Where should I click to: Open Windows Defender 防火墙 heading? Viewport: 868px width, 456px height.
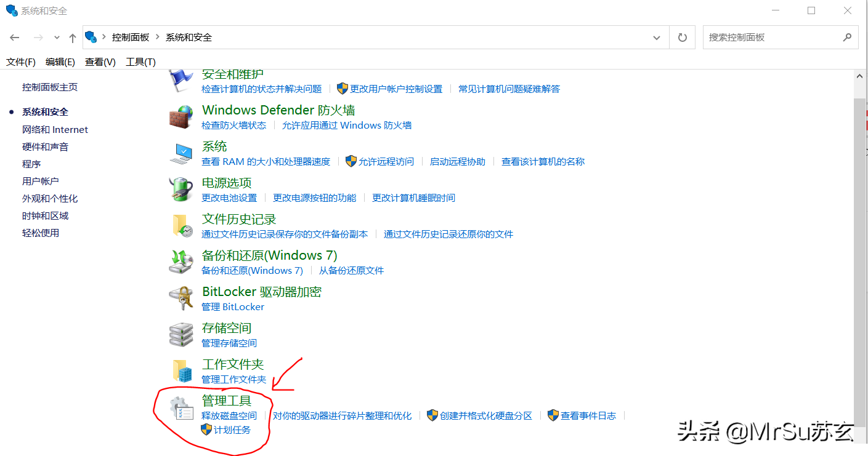278,110
